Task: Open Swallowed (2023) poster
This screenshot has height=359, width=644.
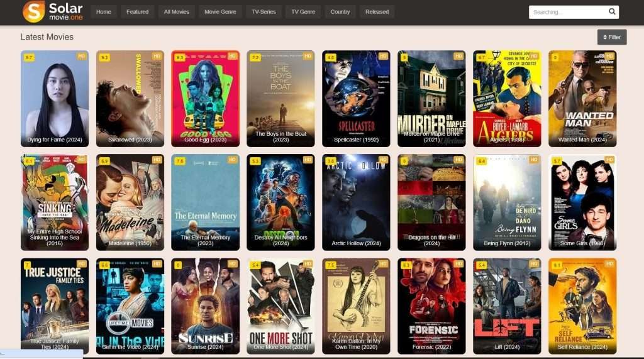Action: point(130,99)
